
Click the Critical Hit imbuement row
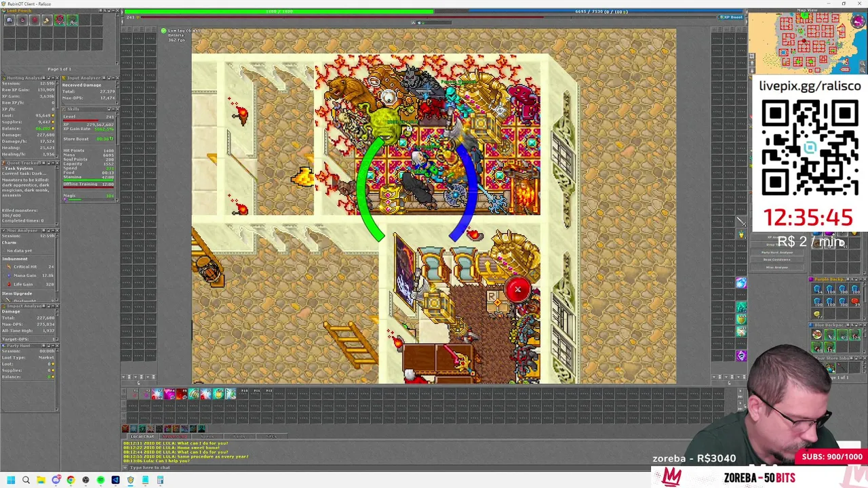(30, 266)
